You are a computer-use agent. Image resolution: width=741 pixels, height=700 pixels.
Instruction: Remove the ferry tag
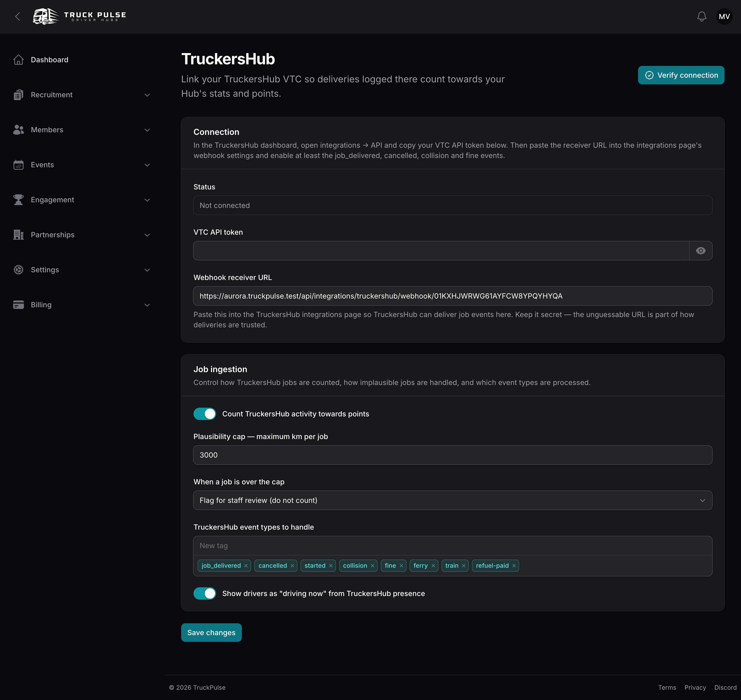[x=433, y=566]
